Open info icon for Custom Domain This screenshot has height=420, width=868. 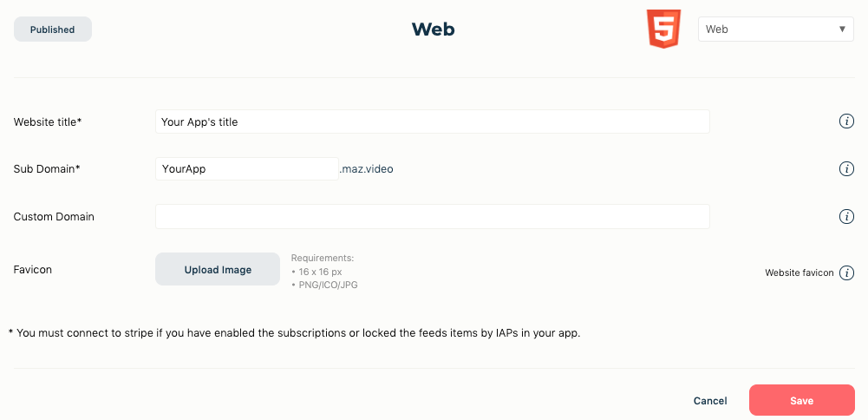pos(846,217)
